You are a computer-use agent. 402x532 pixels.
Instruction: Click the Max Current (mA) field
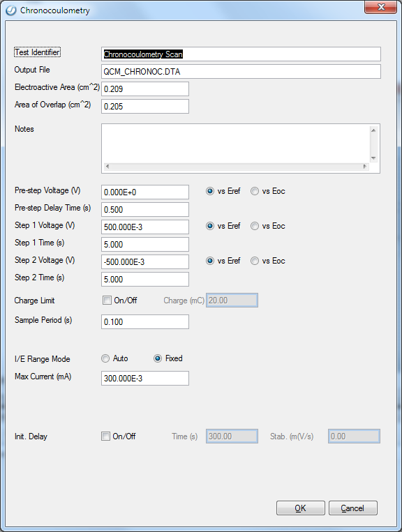[145, 379]
